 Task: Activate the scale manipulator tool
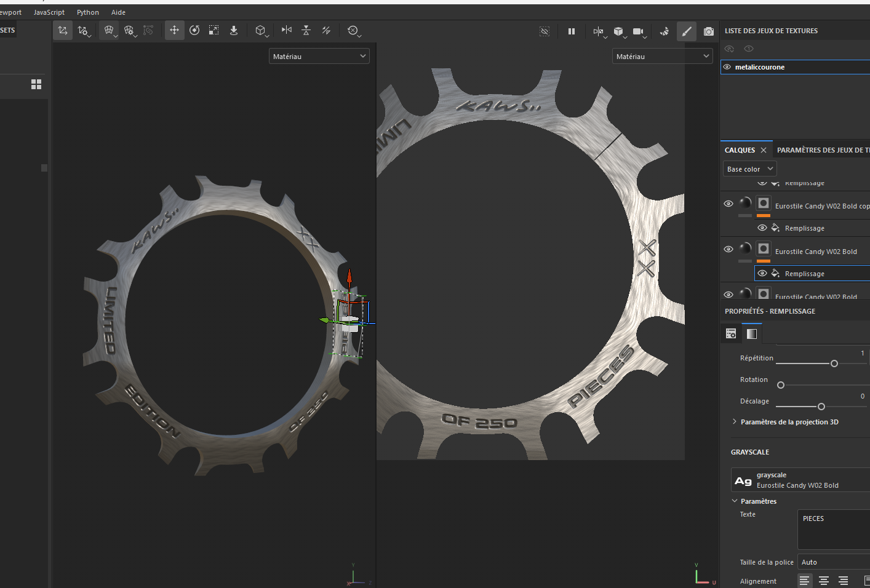pyautogui.click(x=214, y=30)
